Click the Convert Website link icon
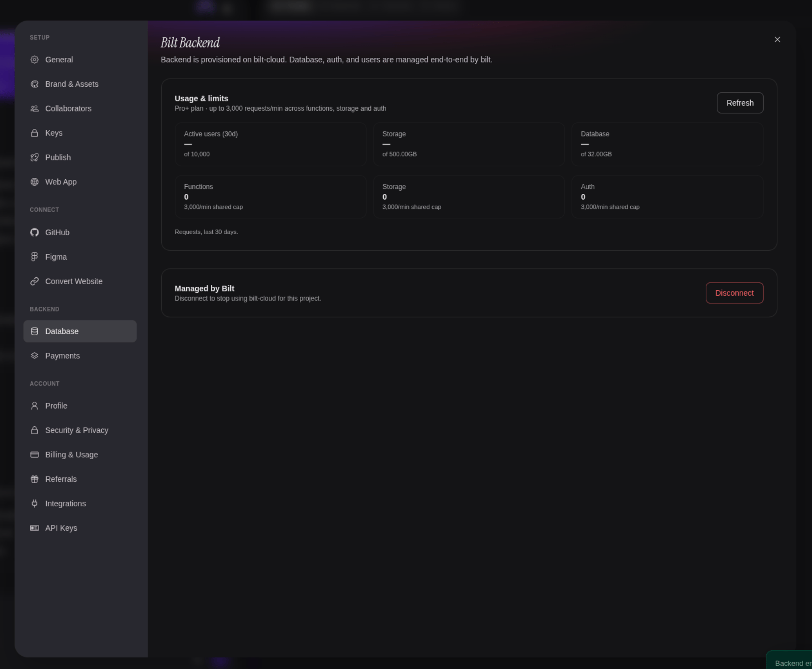 (34, 281)
